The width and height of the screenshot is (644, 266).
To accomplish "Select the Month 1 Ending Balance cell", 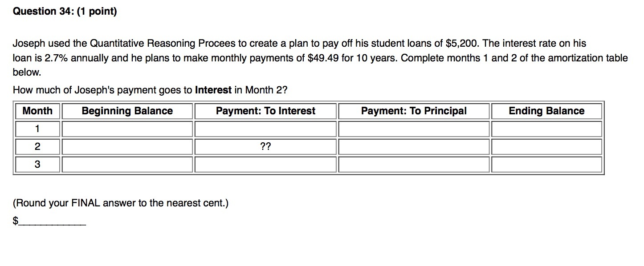I will (546, 129).
